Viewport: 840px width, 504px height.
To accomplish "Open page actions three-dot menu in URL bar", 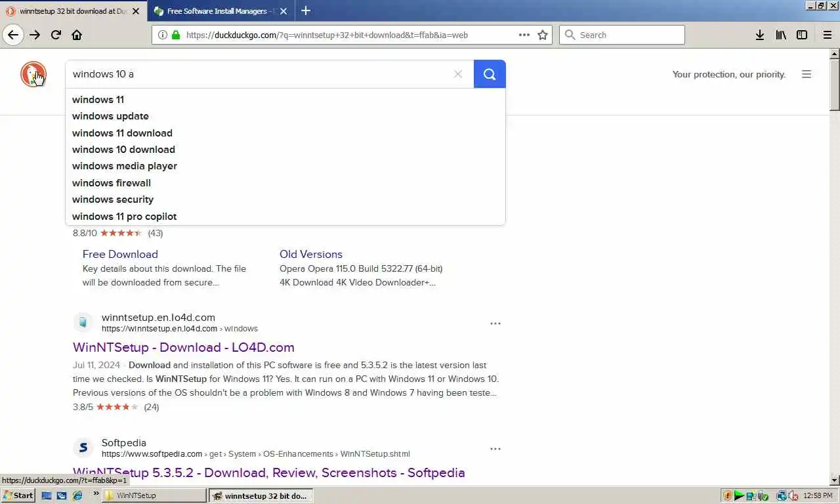I will pos(524,35).
